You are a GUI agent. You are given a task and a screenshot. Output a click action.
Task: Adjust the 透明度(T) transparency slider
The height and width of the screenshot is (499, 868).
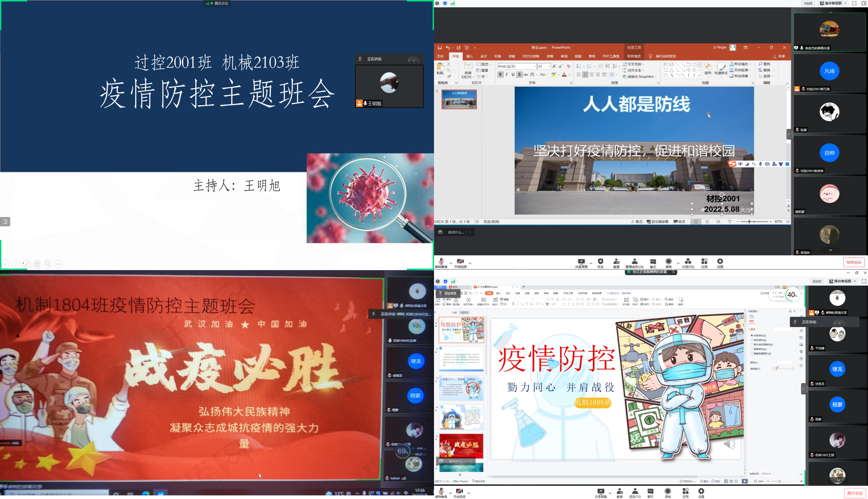tap(783, 369)
